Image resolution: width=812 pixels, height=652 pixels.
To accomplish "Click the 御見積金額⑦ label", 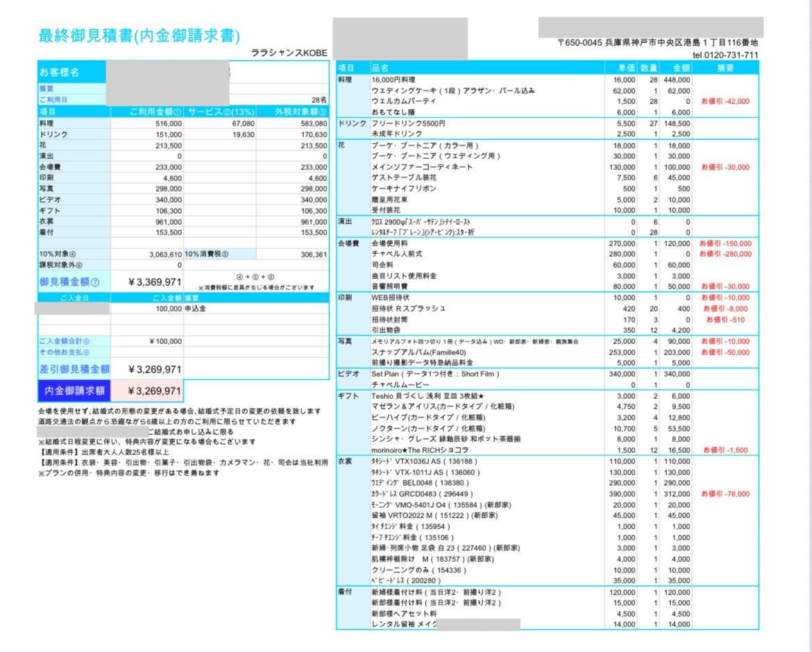I will pyautogui.click(x=69, y=282).
